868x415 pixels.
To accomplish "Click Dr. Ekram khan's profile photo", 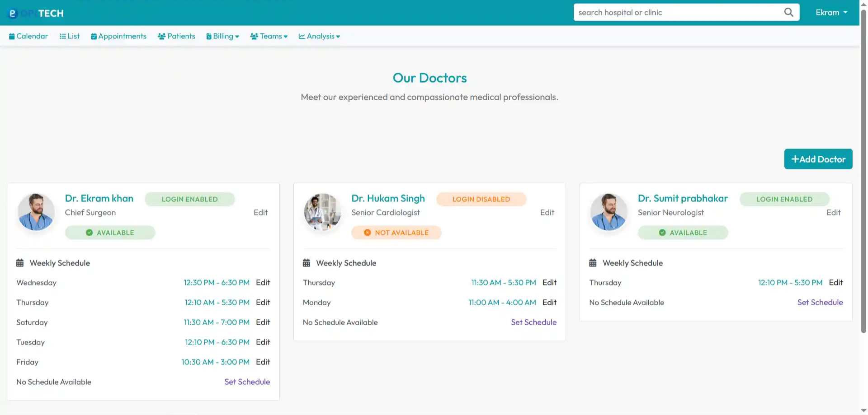I will pos(36,212).
